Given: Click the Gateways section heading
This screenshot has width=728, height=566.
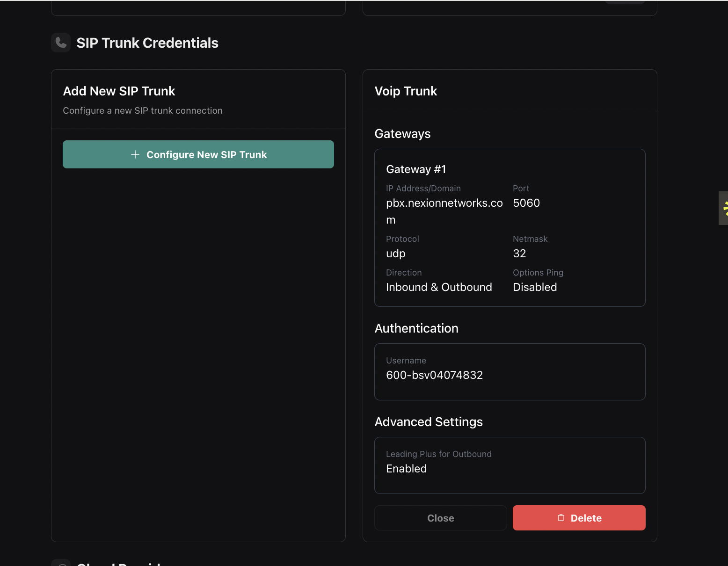Looking at the screenshot, I should coord(402,133).
